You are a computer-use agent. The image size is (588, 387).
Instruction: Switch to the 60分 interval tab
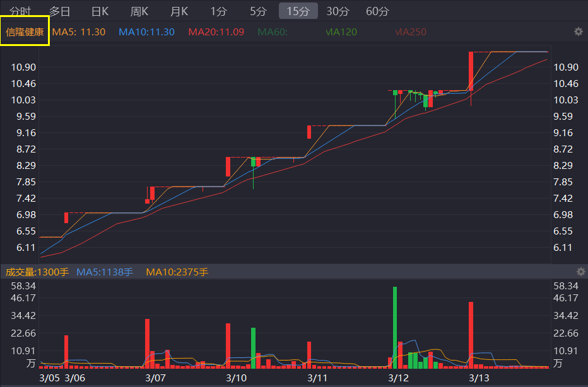(x=378, y=11)
